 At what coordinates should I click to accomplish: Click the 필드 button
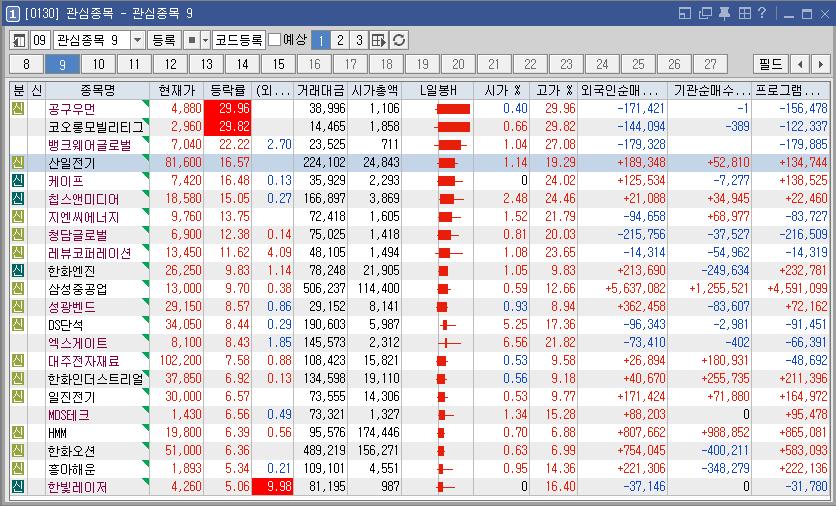point(771,65)
